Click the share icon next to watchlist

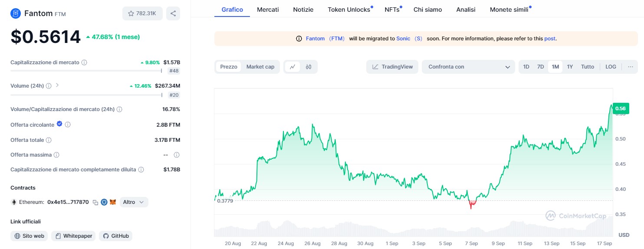click(x=173, y=13)
